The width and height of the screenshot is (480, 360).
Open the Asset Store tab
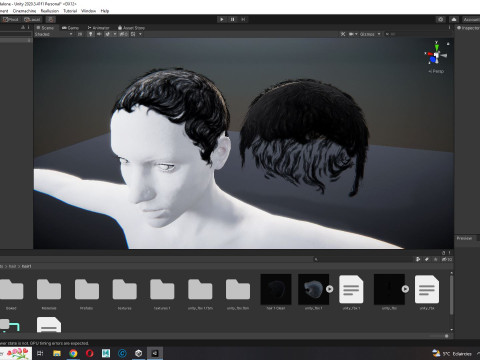tap(131, 28)
